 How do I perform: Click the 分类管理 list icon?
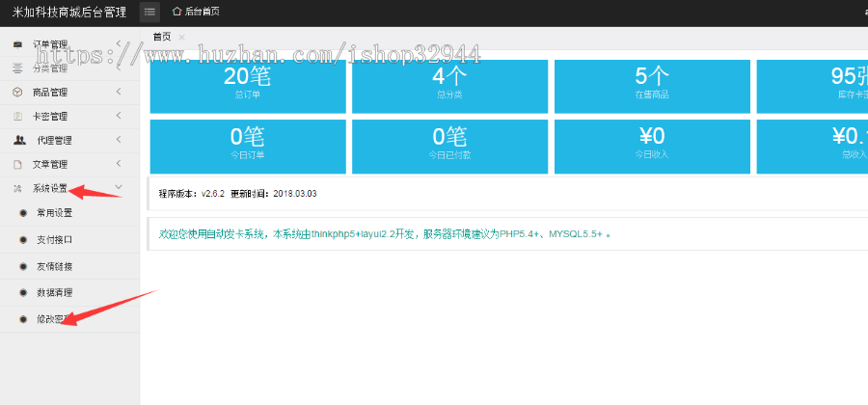[17, 68]
